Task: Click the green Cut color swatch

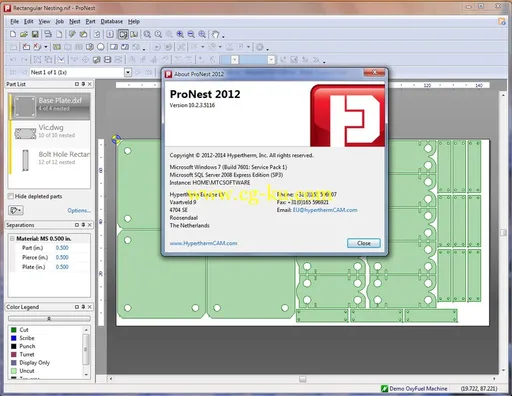Action: pos(14,330)
